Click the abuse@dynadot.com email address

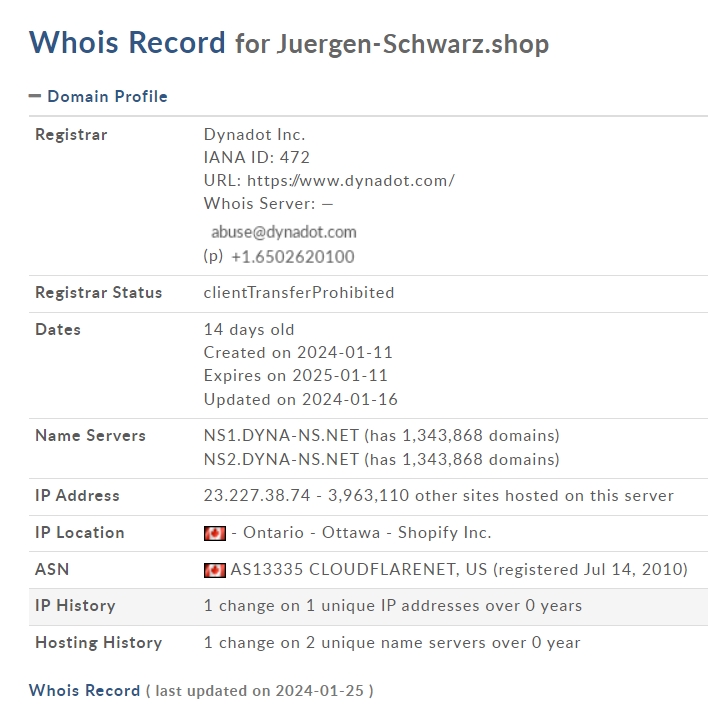click(x=284, y=232)
